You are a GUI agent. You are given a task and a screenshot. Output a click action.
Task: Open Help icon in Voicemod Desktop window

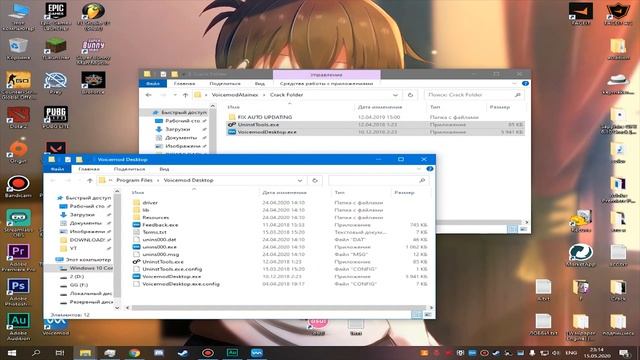click(x=429, y=169)
